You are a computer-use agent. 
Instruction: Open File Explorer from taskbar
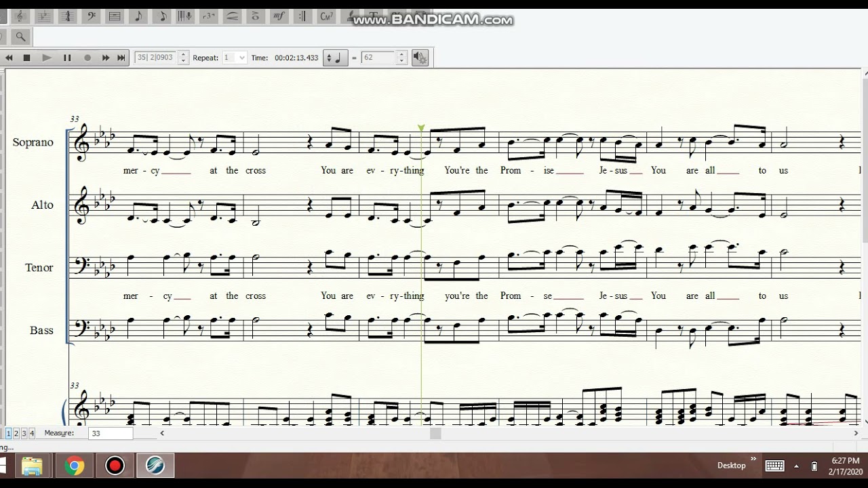point(33,466)
